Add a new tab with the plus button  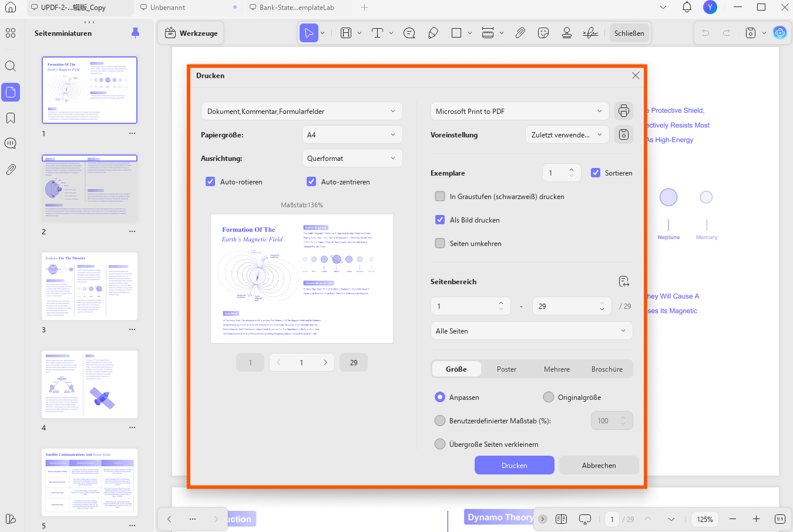[x=364, y=8]
